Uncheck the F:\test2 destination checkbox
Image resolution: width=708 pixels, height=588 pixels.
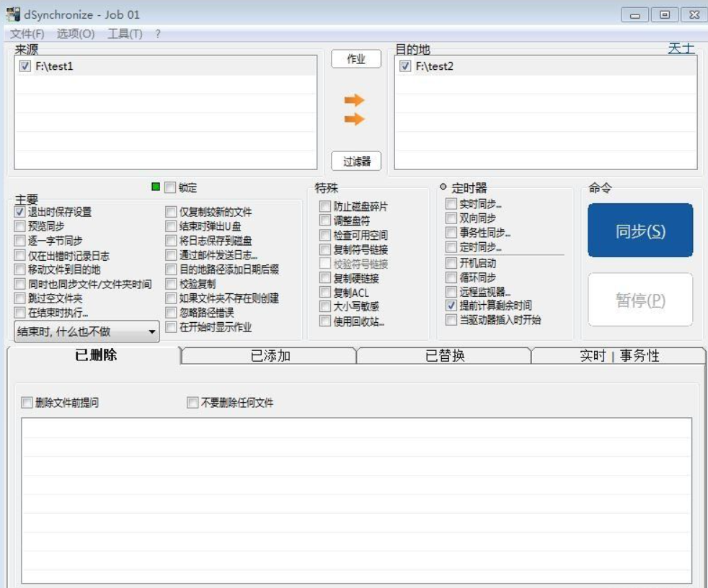point(405,66)
